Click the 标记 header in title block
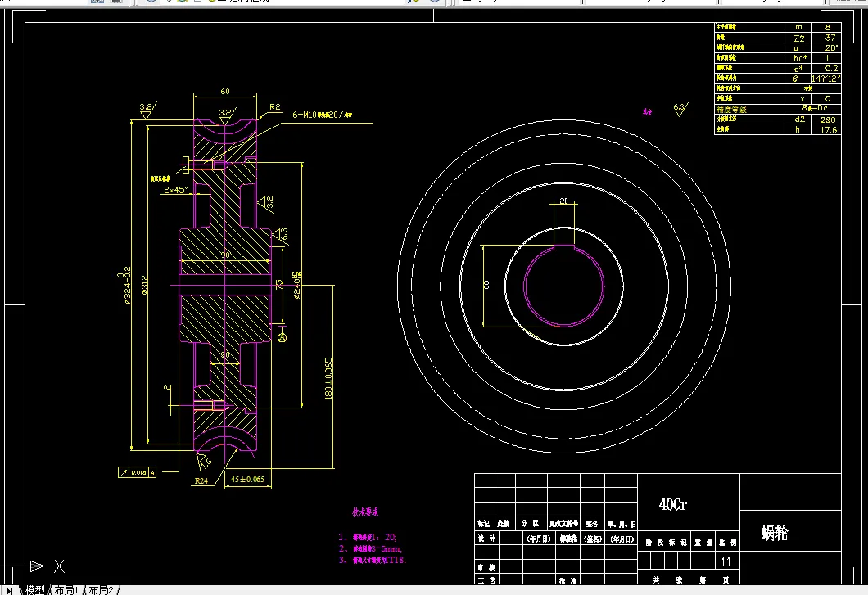 [x=483, y=523]
